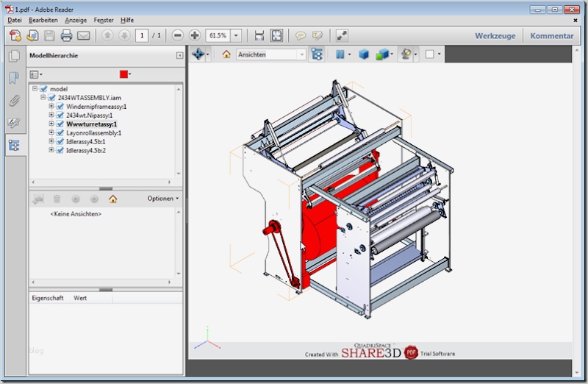Open the Optionen dropdown menu
588x384 pixels.
163,199
